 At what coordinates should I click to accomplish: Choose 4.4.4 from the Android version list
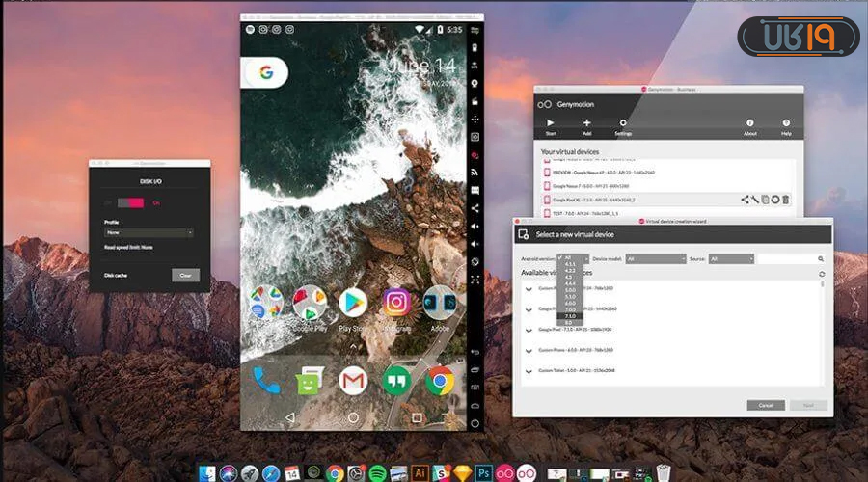[571, 282]
